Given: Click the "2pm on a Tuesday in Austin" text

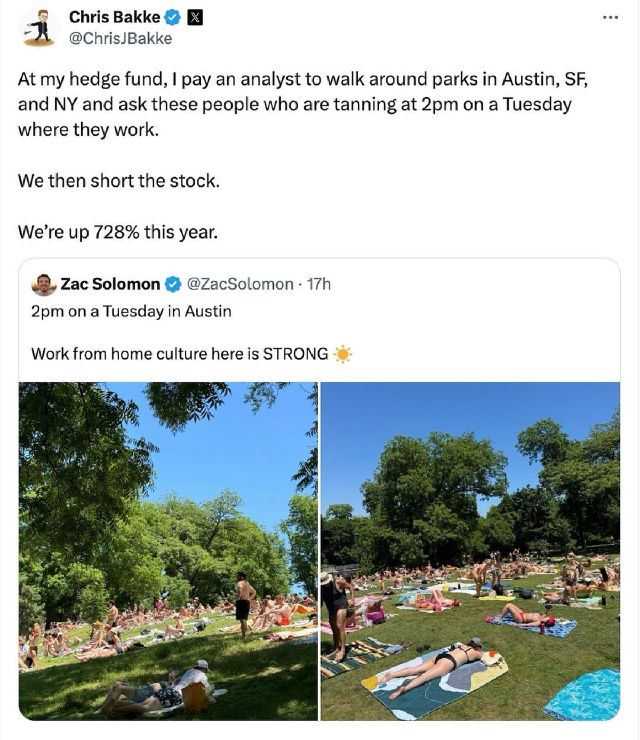Looking at the screenshot, I should [131, 311].
